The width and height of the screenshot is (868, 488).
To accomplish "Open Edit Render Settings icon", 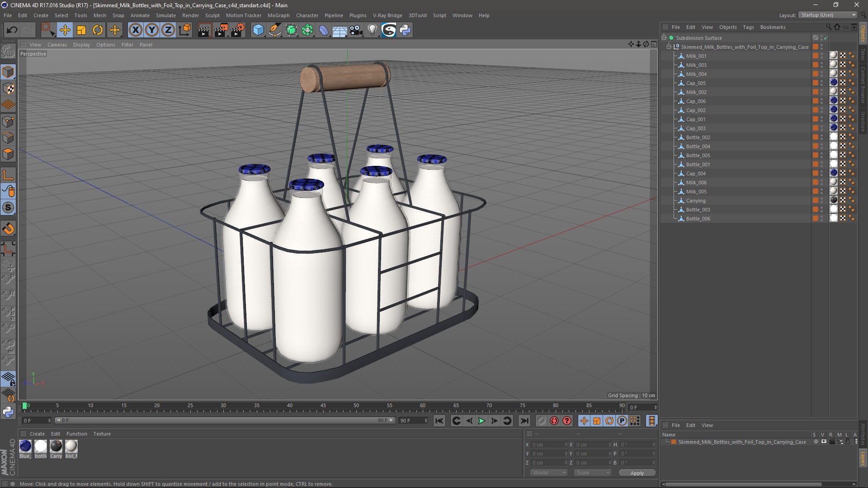I will pos(238,30).
